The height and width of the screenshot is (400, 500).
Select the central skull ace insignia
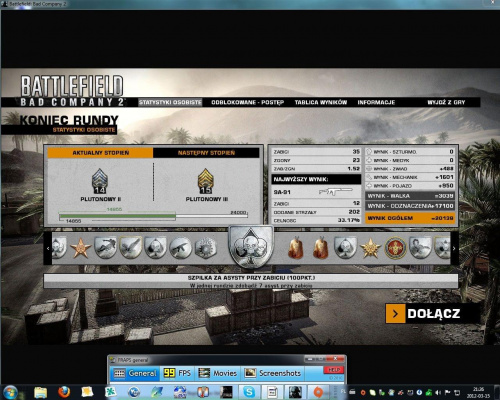tap(251, 246)
